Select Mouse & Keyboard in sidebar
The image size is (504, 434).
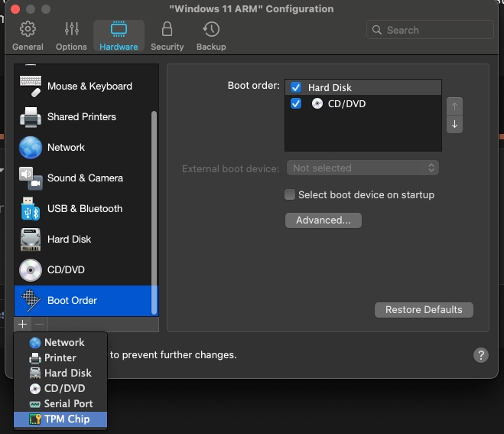pyautogui.click(x=89, y=86)
